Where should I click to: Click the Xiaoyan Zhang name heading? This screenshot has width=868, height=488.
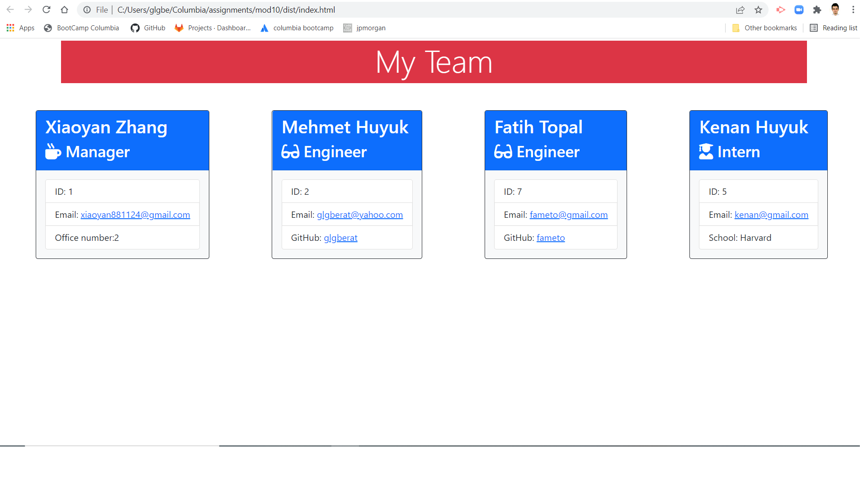tap(106, 128)
